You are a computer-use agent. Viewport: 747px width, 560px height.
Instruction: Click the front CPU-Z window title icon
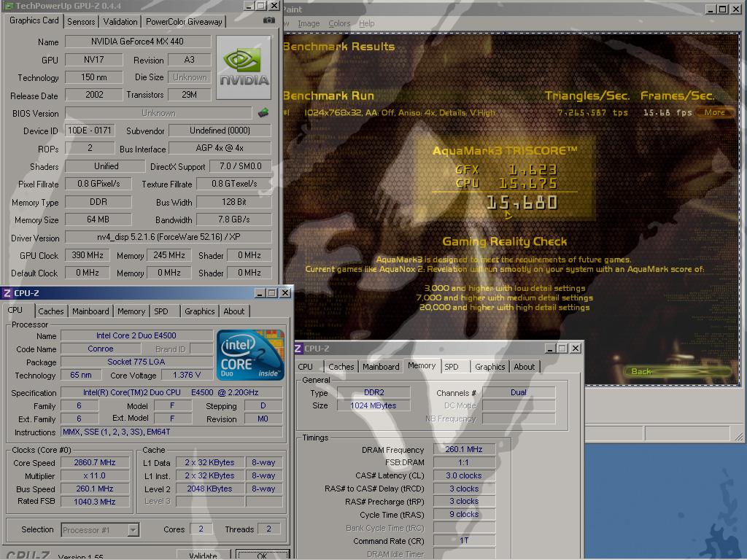click(x=7, y=293)
